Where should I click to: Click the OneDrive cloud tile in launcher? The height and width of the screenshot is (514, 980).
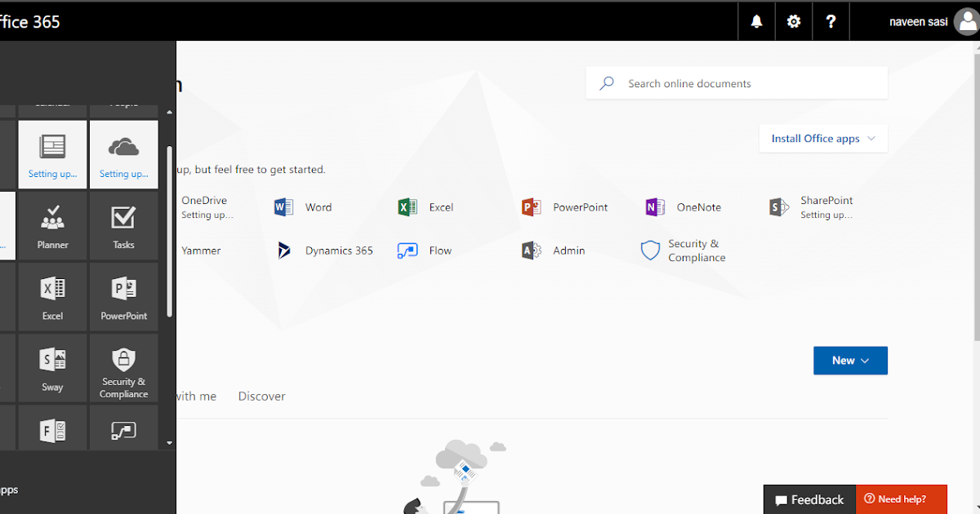123,154
